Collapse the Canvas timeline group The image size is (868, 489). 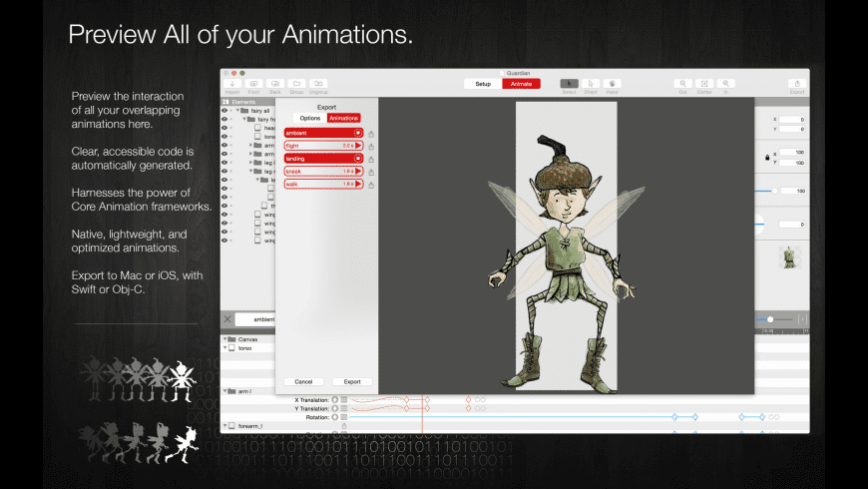(224, 339)
